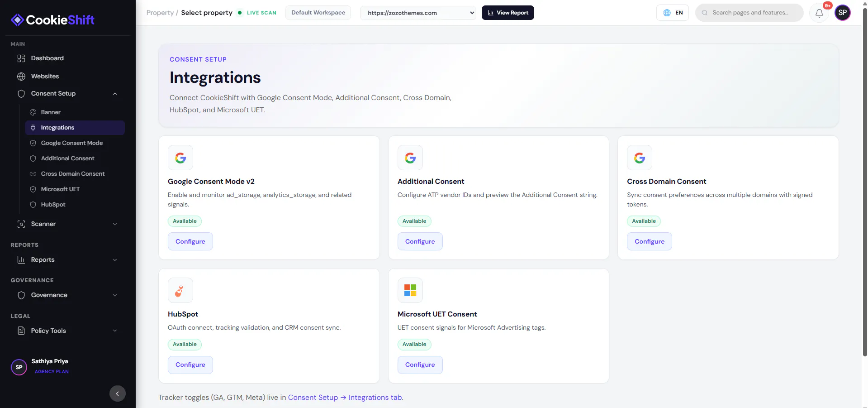The width and height of the screenshot is (868, 408).
Task: Click the Google logo on Additional Consent card
Action: (410, 158)
